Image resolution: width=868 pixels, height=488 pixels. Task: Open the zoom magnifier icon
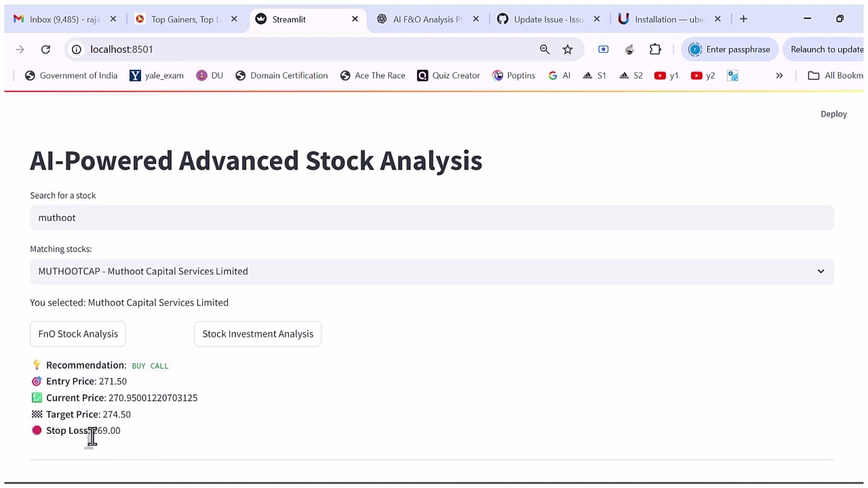click(545, 49)
